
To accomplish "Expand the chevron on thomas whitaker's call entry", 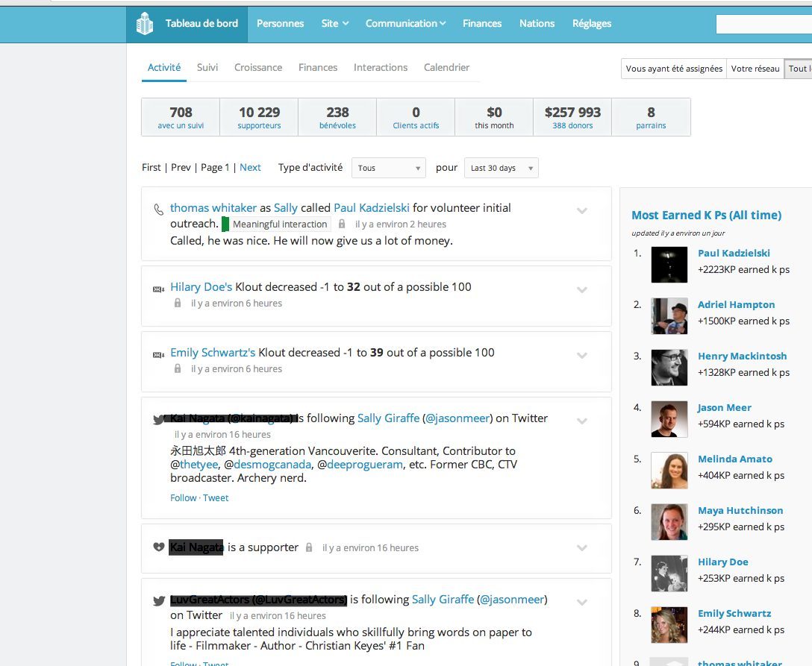I will [582, 211].
